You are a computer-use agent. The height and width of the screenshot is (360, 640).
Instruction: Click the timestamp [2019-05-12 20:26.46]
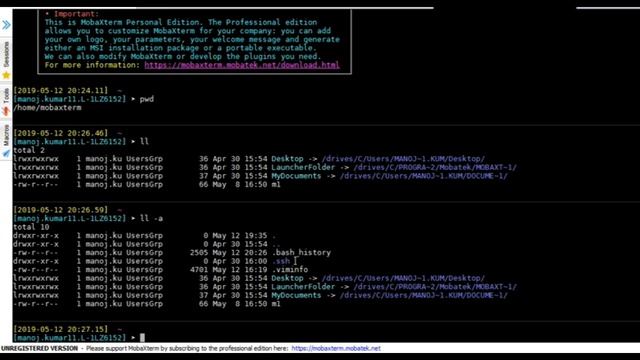click(61, 133)
